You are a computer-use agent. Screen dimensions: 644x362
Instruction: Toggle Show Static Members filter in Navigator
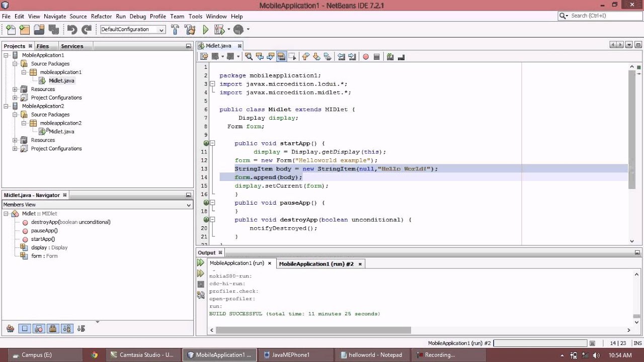pos(38,329)
